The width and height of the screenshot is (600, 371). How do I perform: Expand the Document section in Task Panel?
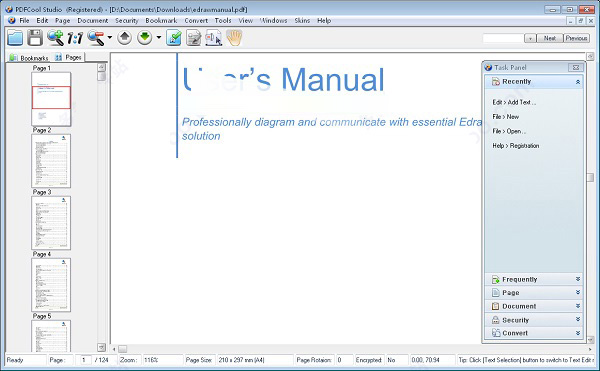578,306
